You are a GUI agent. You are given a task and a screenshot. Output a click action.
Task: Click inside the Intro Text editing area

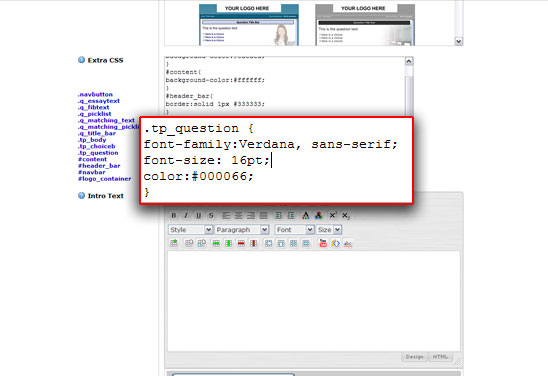(x=313, y=301)
